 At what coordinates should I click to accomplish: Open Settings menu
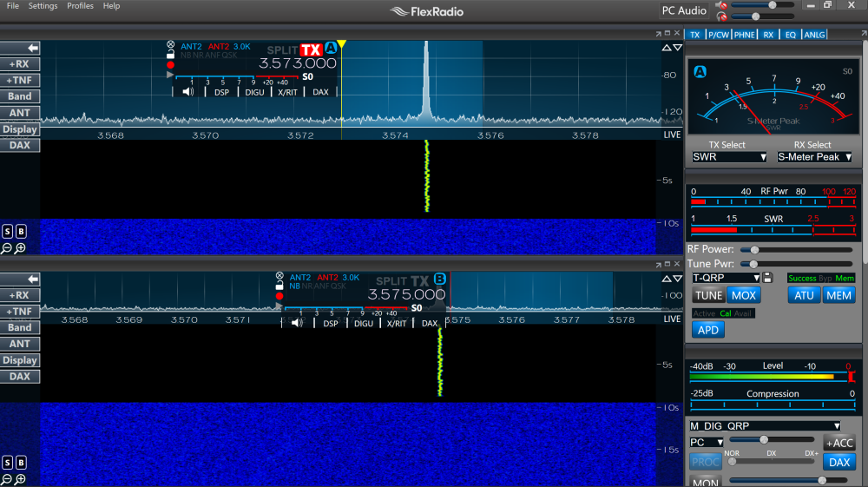[x=43, y=6]
